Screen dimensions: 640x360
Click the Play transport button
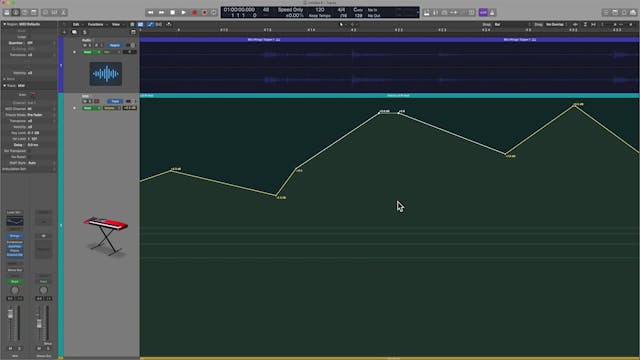point(183,13)
